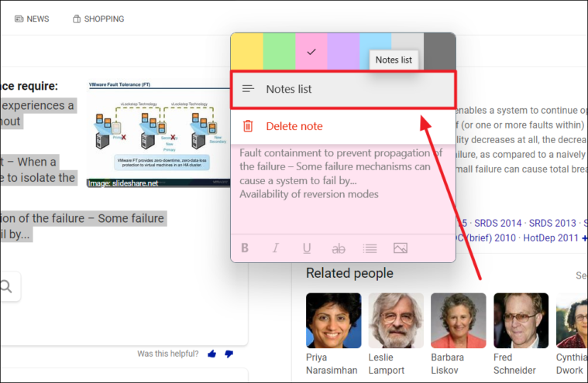The width and height of the screenshot is (588, 383).
Task: Toggle strikethrough formatting in the note
Action: click(339, 248)
